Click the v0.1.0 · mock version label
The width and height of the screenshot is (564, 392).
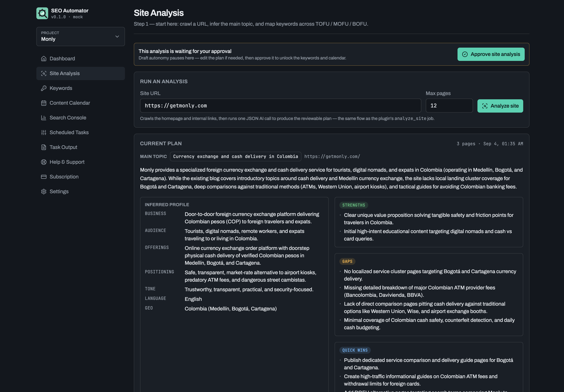(x=67, y=17)
